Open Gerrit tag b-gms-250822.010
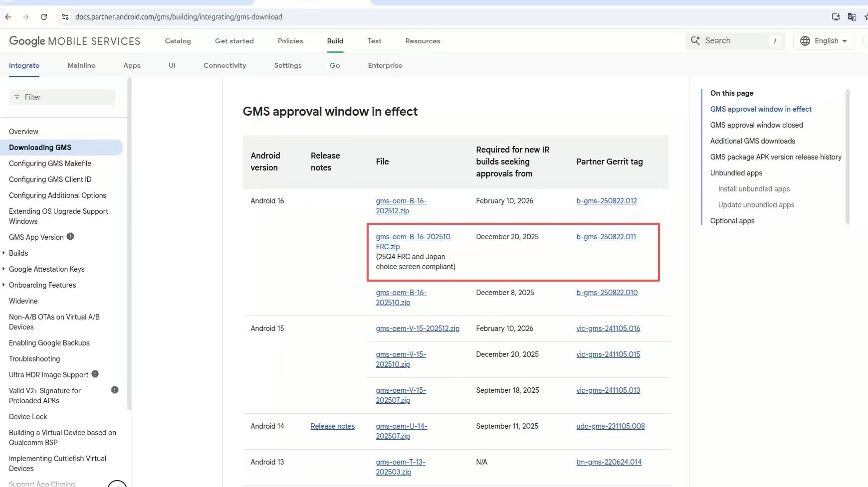 [607, 293]
